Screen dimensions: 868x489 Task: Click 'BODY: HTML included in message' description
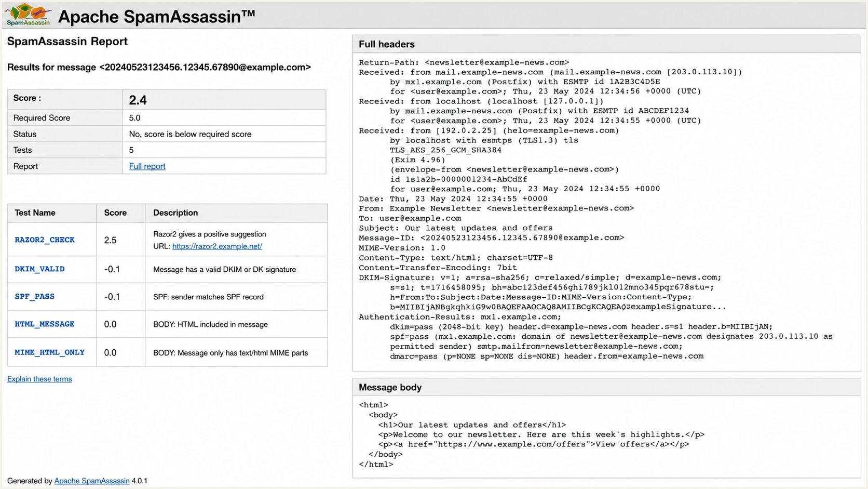tap(210, 325)
